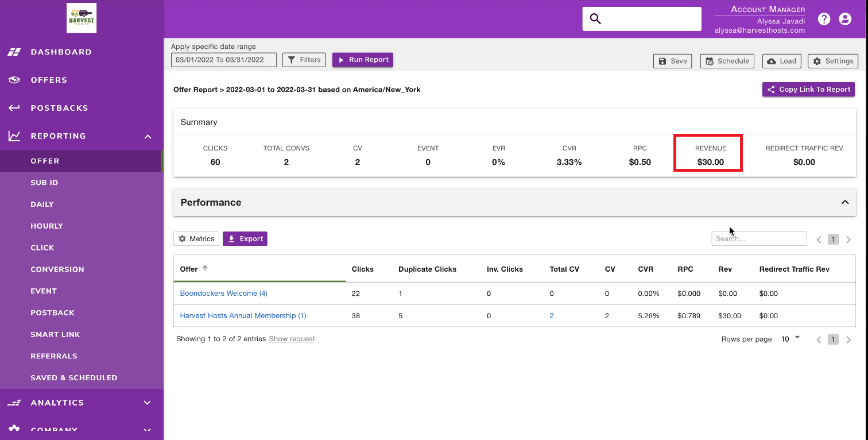The image size is (868, 440).
Task: Click the Run Report button
Action: point(363,60)
